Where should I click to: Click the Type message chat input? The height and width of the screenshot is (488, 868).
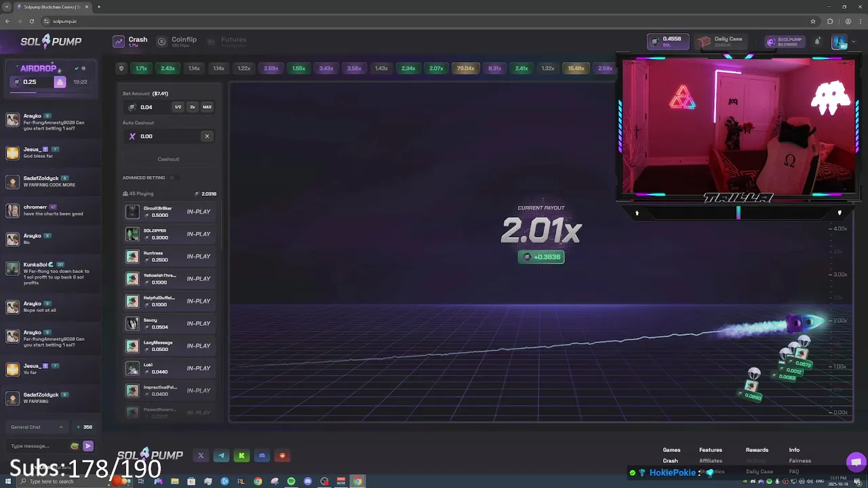coord(37,446)
